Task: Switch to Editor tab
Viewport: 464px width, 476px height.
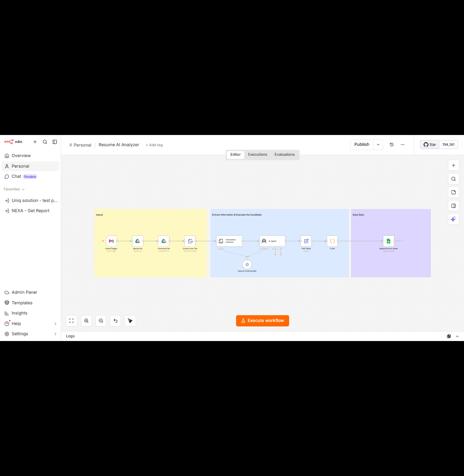Action: tap(235, 155)
